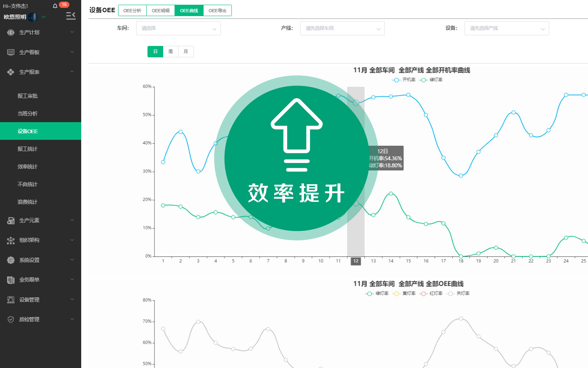Screen dimensions: 588x368
Task: Collapse the sidebar using the toggle icon
Action: 71,15
